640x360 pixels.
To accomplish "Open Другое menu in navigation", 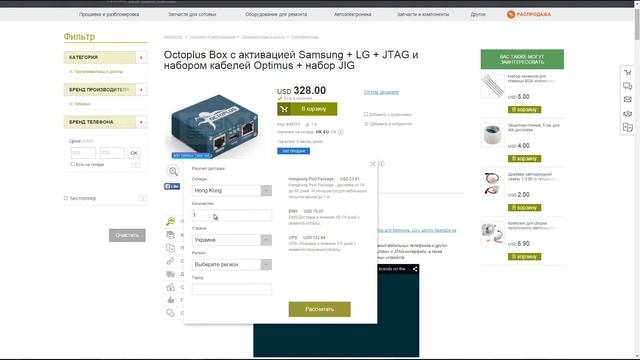I will (x=478, y=14).
